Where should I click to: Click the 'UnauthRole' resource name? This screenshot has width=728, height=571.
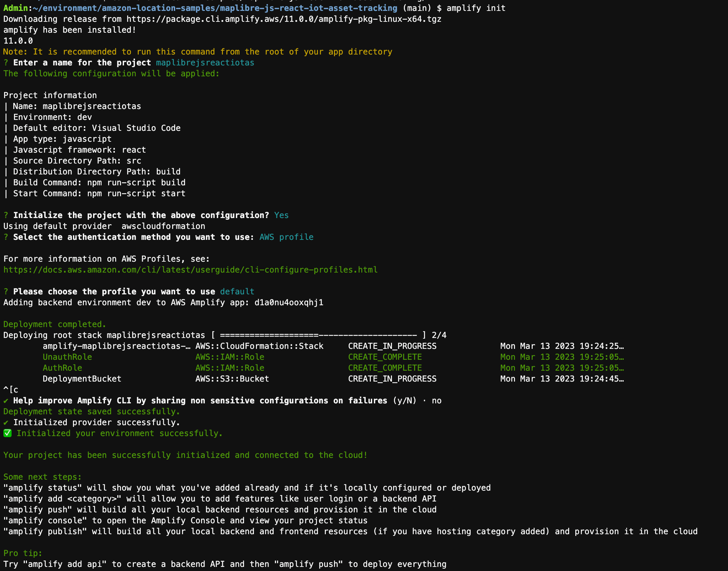tap(67, 357)
